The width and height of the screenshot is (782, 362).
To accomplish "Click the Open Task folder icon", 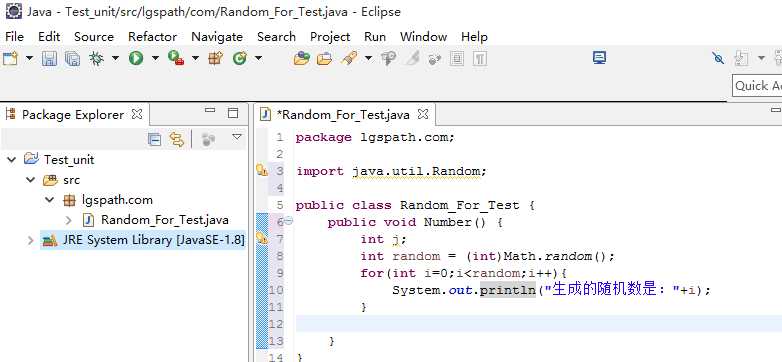I will [324, 58].
